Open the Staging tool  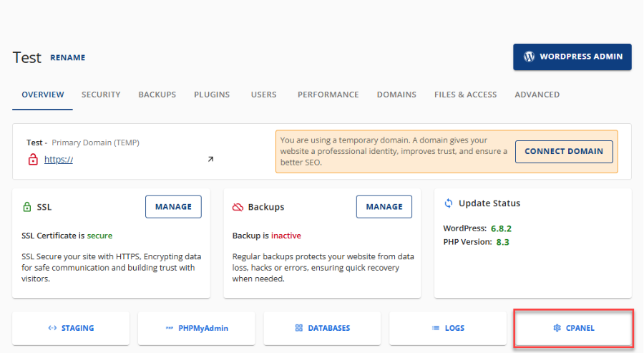tap(71, 328)
